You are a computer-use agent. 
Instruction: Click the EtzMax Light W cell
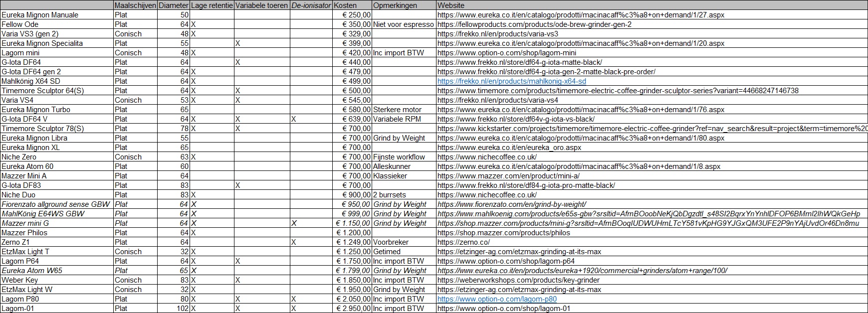click(57, 290)
